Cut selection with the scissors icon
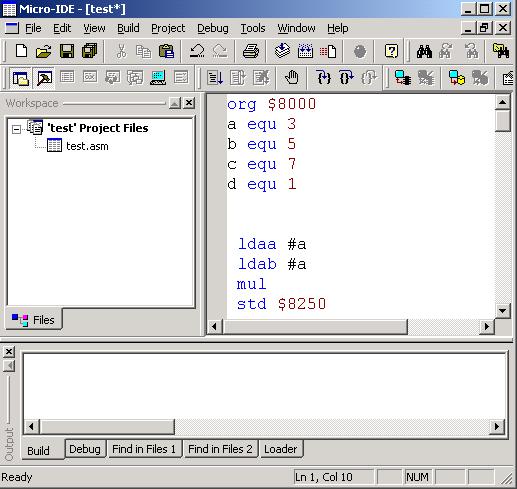 pyautogui.click(x=121, y=51)
